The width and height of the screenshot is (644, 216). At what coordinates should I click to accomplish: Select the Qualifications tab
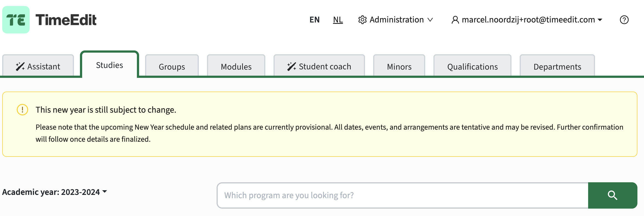click(472, 66)
